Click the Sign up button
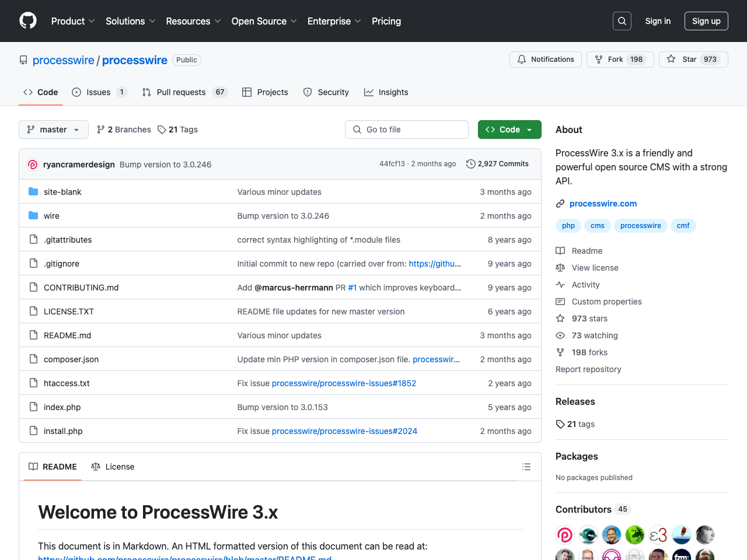 pyautogui.click(x=706, y=21)
